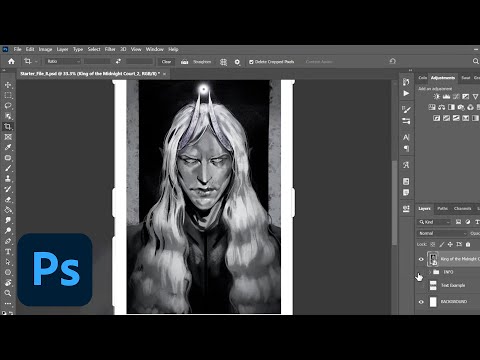Screen dimensions: 480x360
Task: Open the Image menu
Action: click(x=45, y=49)
